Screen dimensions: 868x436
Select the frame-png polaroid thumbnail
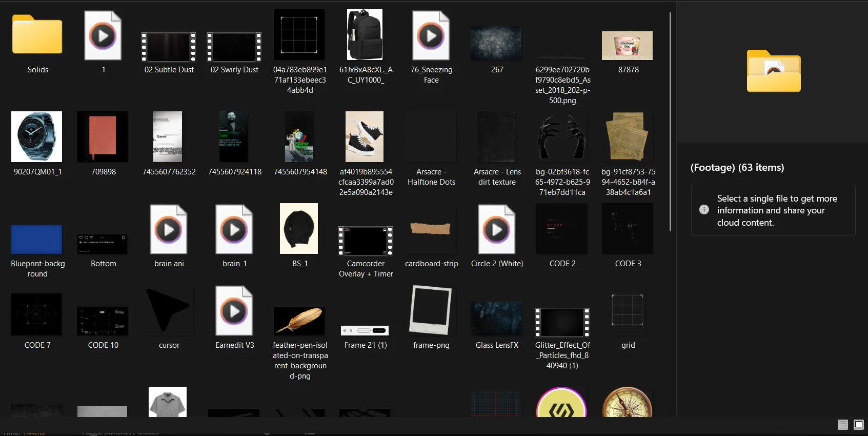[x=431, y=310]
